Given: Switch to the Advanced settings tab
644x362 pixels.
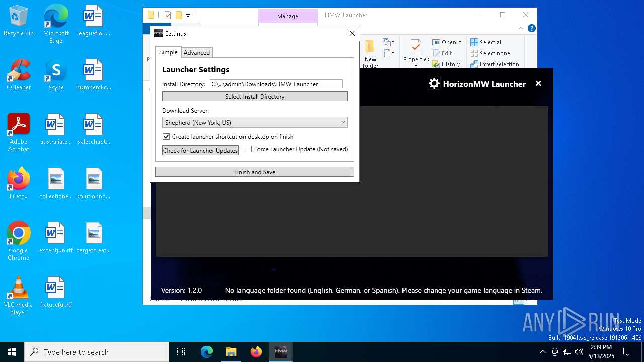Looking at the screenshot, I should pyautogui.click(x=197, y=52).
